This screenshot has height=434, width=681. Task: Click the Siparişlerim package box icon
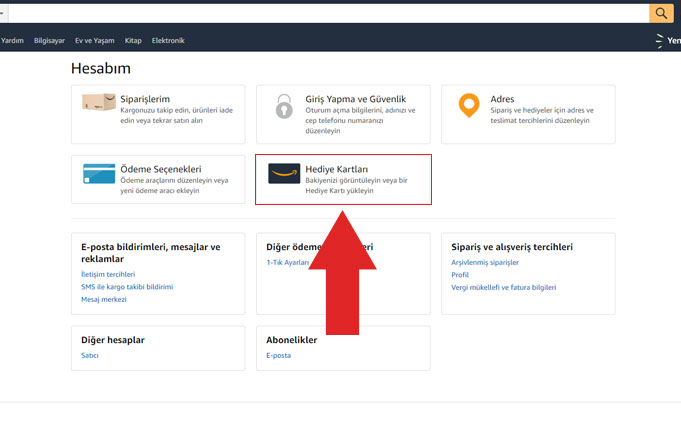98,104
